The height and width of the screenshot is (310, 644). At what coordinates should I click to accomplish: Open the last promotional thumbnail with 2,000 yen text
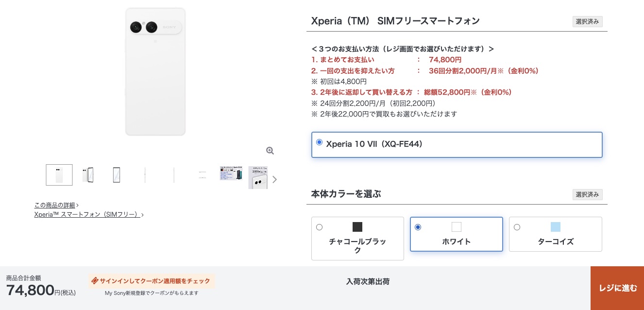[258, 177]
